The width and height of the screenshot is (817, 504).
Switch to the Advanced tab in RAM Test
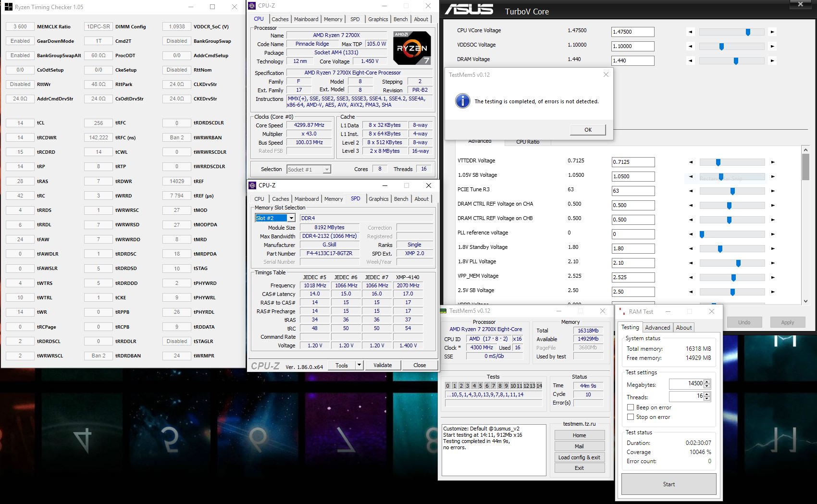click(657, 328)
